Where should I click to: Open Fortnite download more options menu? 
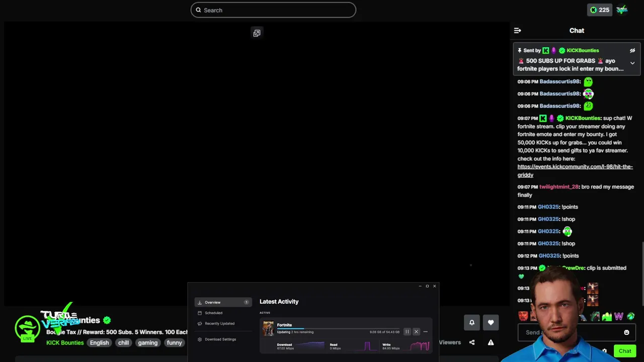click(x=425, y=332)
